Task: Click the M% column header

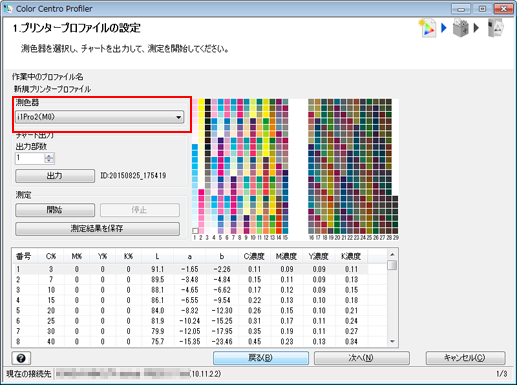Action: coord(77,256)
